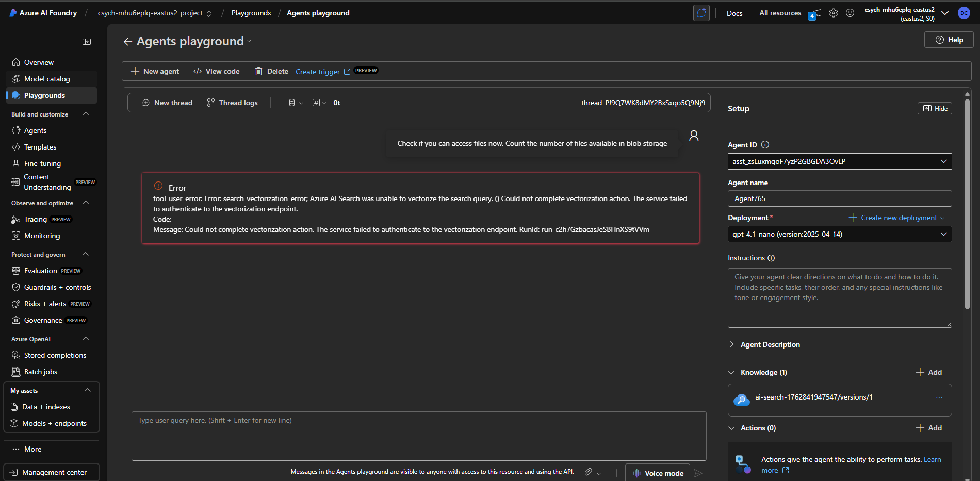Image resolution: width=980 pixels, height=481 pixels.
Task: Click the info icon next to Instructions
Action: (771, 258)
